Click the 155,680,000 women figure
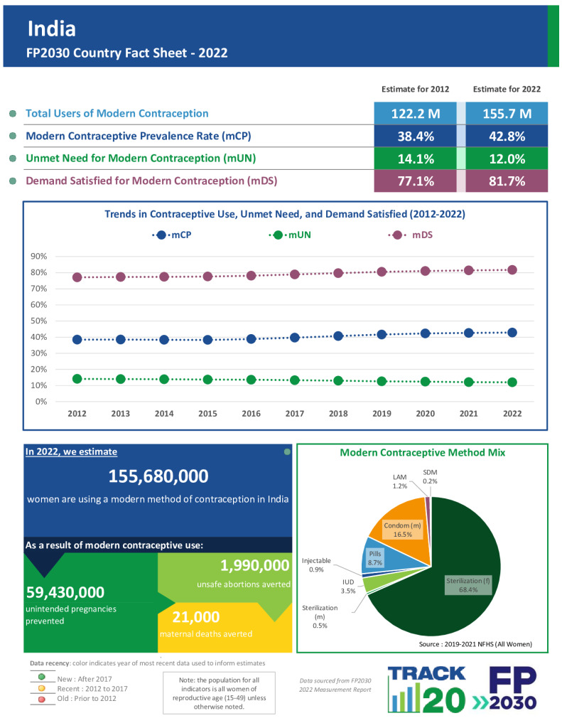Image resolution: width=562 pixels, height=728 pixels. (x=158, y=476)
